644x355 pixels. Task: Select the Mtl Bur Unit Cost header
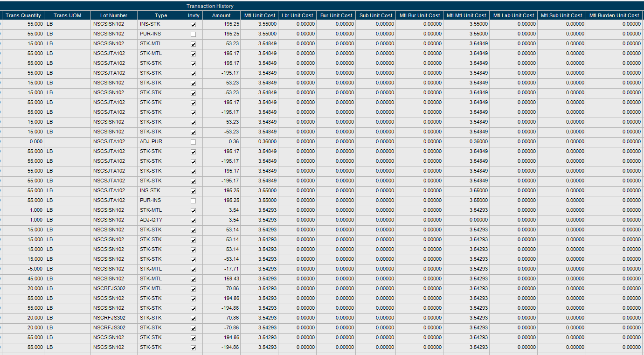click(420, 15)
